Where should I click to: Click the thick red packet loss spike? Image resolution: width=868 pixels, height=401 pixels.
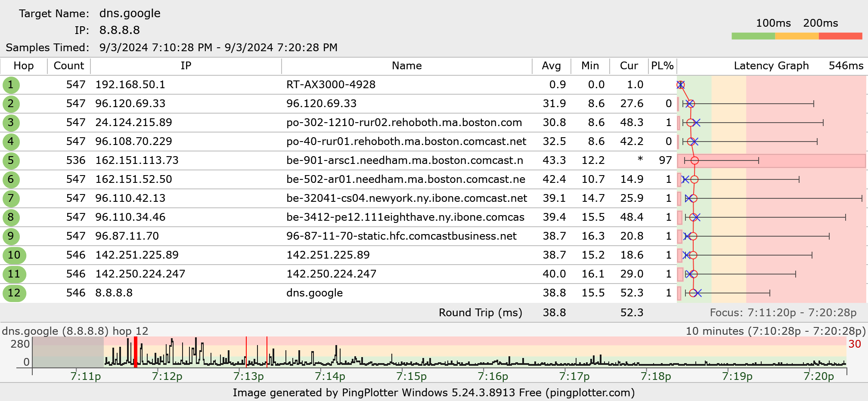pos(136,352)
